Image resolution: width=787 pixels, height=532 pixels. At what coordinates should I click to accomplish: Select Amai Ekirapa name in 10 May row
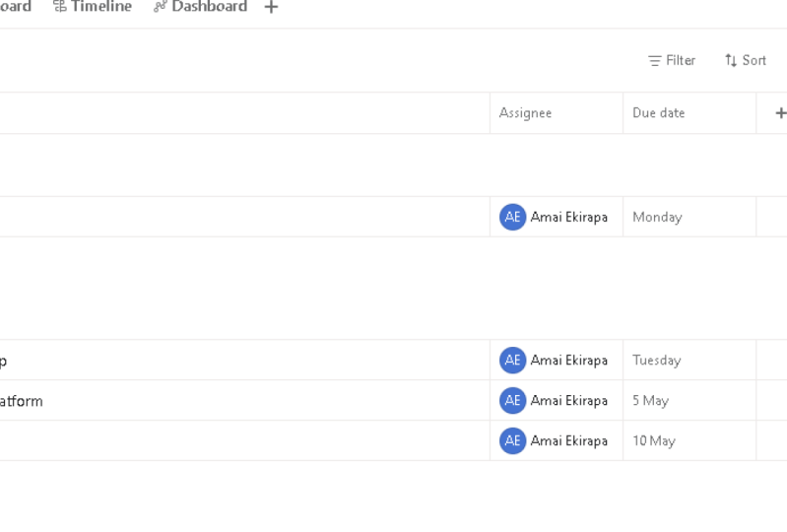(x=569, y=440)
